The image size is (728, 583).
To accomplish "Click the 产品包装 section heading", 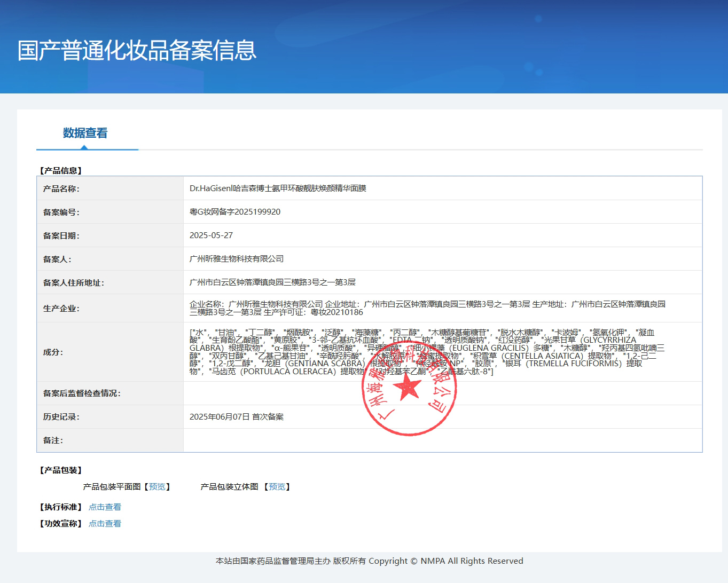I will (61, 470).
